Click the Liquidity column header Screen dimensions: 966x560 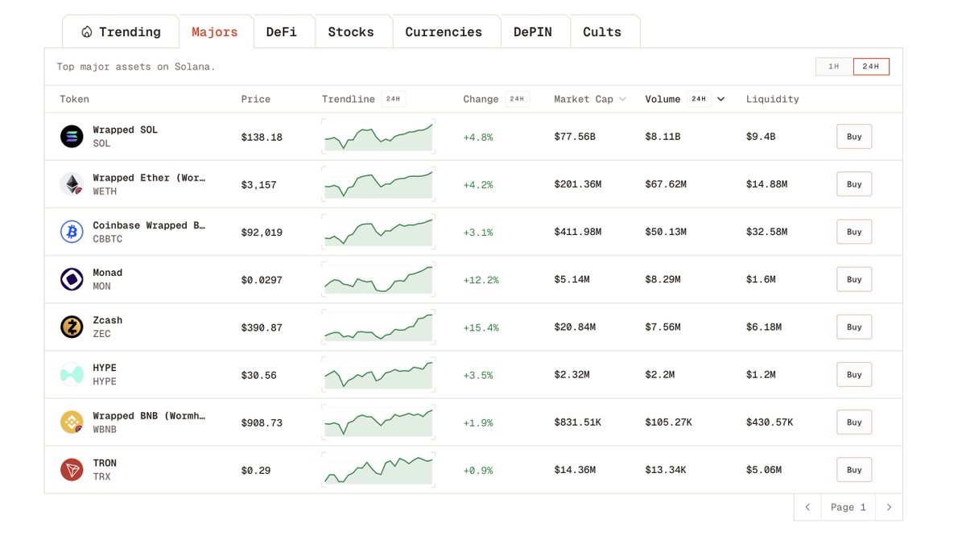773,99
